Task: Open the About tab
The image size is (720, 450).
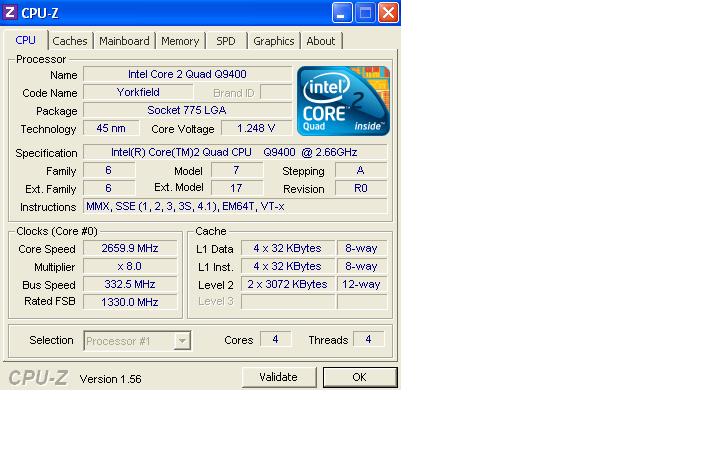Action: point(321,41)
